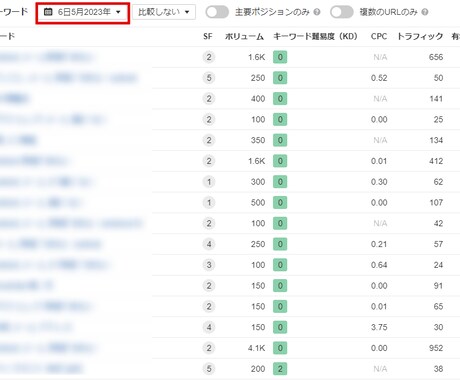Select the 4.1K volume value
Screen dimensions: 460x380
[x=256, y=348]
